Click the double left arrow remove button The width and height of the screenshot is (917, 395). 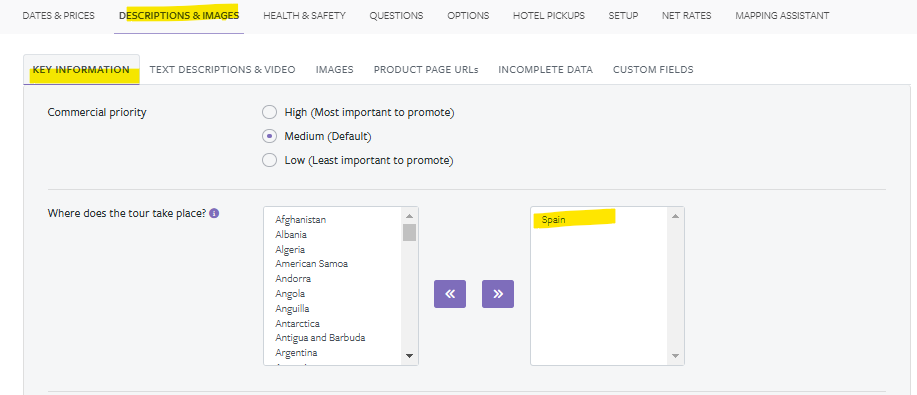[x=450, y=294]
